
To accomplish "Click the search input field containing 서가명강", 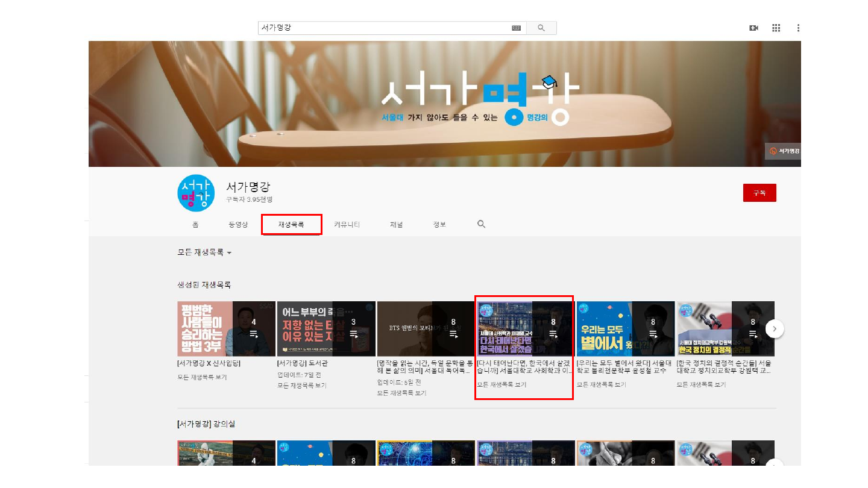I will point(385,28).
